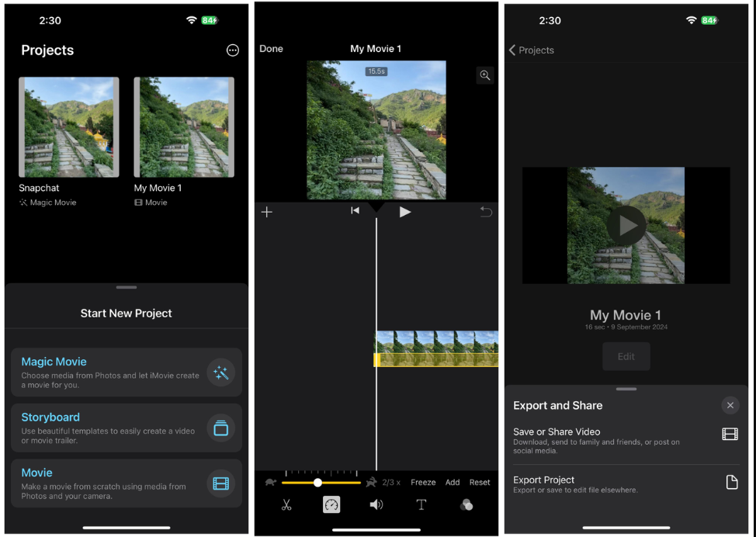This screenshot has width=756, height=537.
Task: Start a Magic Movie project
Action: tap(127, 372)
